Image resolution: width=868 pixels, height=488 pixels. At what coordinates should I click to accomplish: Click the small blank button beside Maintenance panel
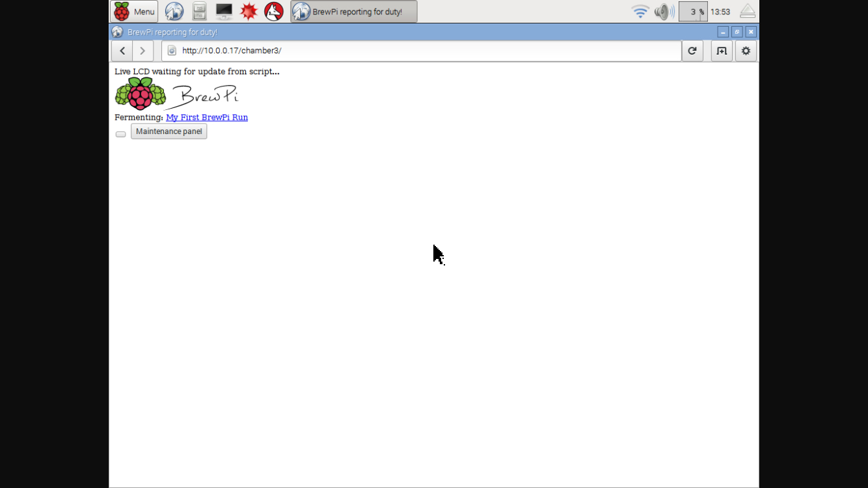tap(121, 134)
